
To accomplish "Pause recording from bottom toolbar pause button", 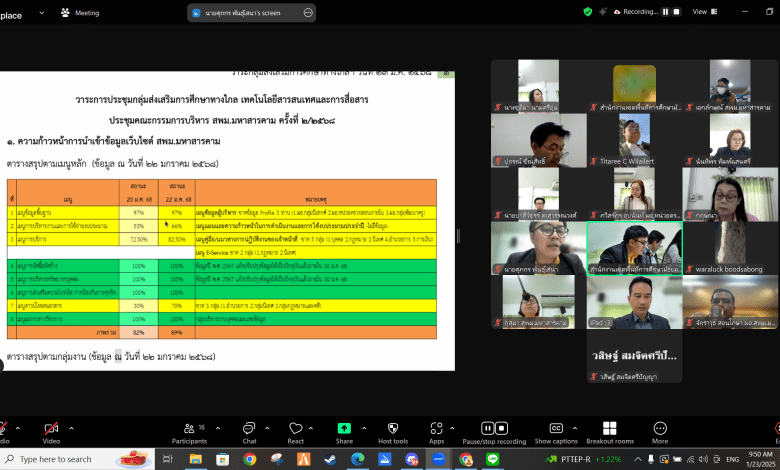I will [488, 427].
